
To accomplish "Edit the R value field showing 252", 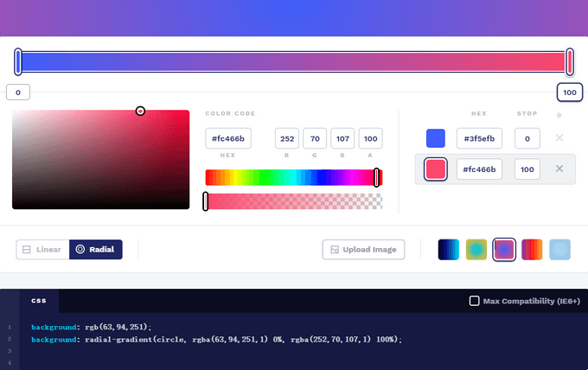I will coord(287,138).
